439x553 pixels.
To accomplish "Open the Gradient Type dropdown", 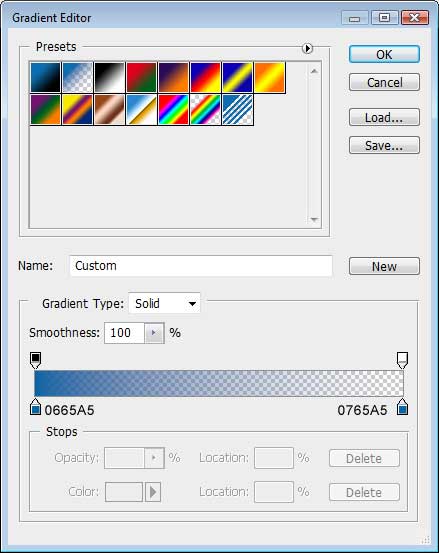I will pyautogui.click(x=164, y=303).
